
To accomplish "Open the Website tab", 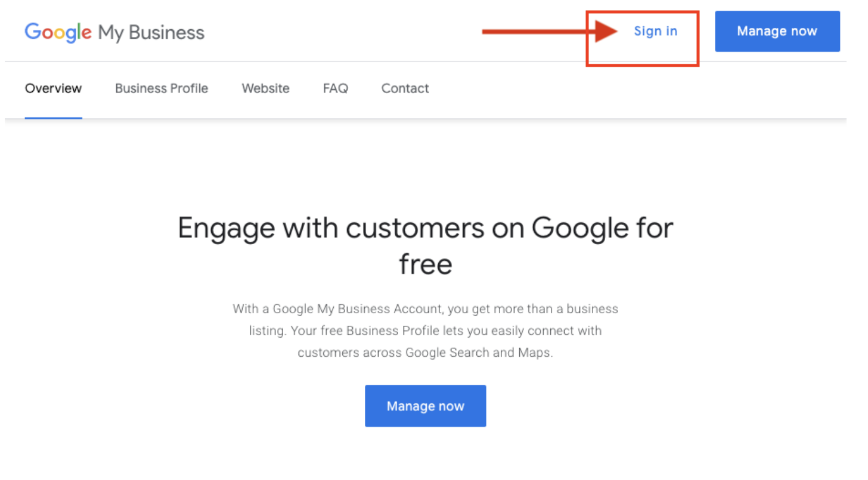I will [265, 89].
